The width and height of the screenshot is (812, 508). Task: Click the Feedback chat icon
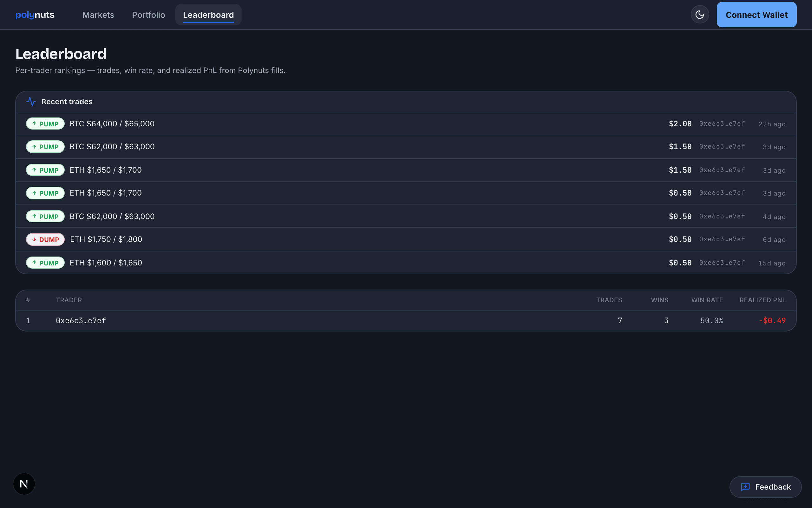pyautogui.click(x=745, y=487)
